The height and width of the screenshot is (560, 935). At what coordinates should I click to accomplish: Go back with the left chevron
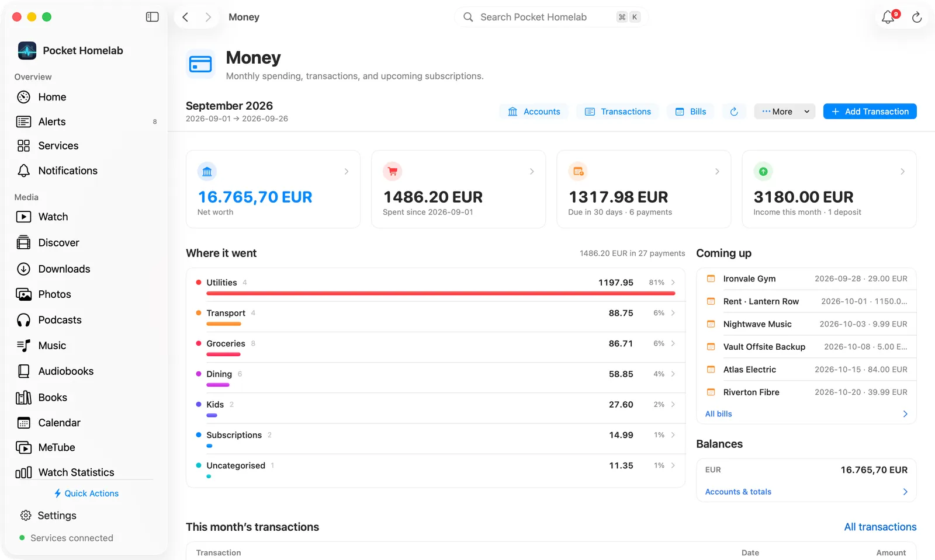[185, 17]
